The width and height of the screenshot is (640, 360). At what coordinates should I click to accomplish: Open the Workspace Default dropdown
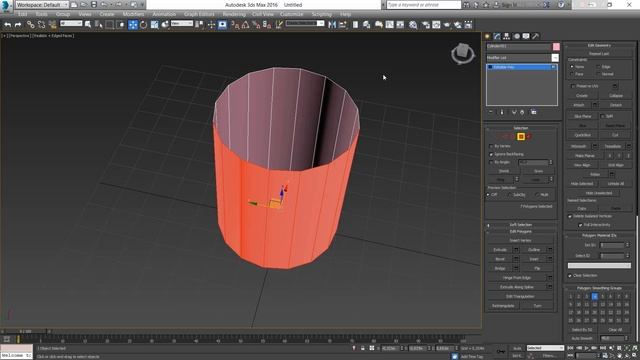[x=42, y=5]
